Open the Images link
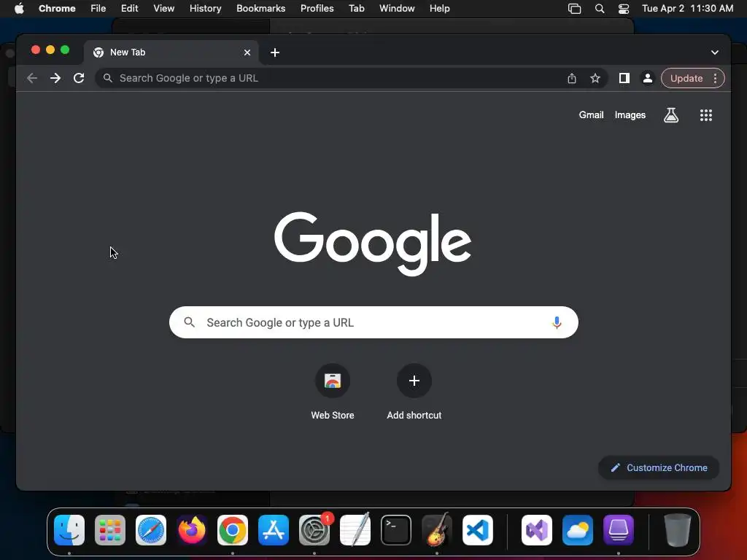 (x=630, y=114)
